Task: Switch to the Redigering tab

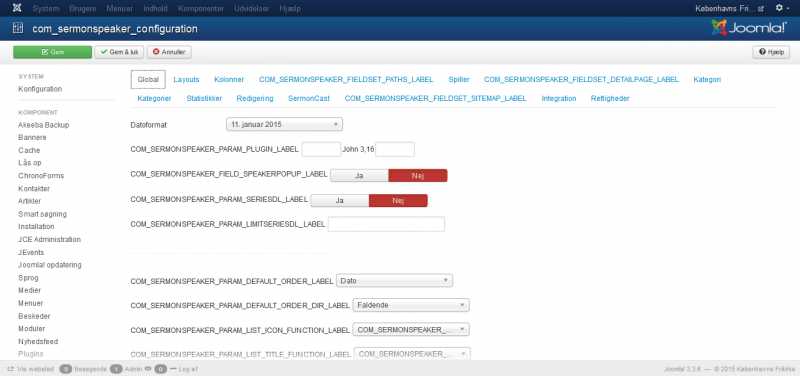Action: (x=255, y=98)
